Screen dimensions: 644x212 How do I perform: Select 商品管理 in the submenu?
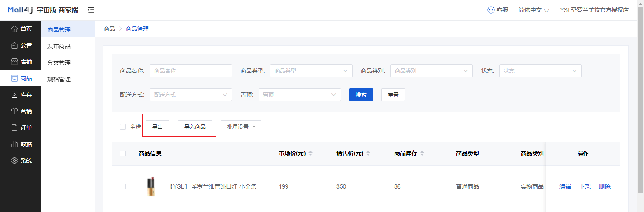pos(68,30)
